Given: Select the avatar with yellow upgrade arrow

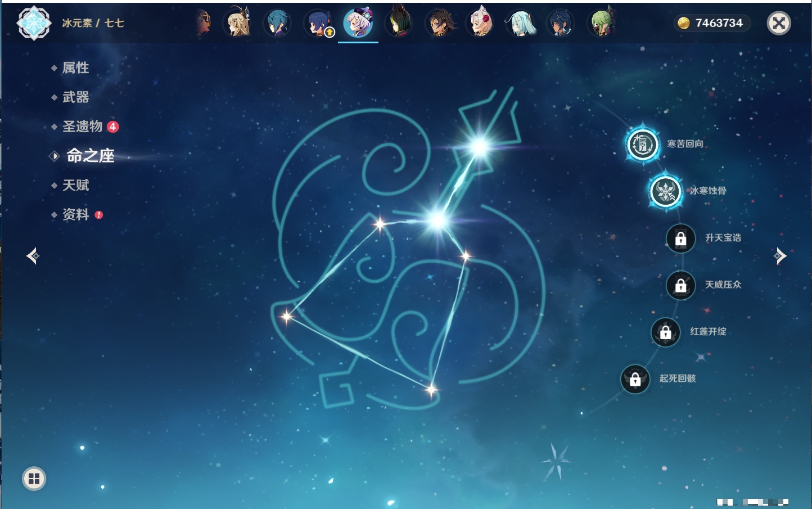Looking at the screenshot, I should (x=319, y=24).
